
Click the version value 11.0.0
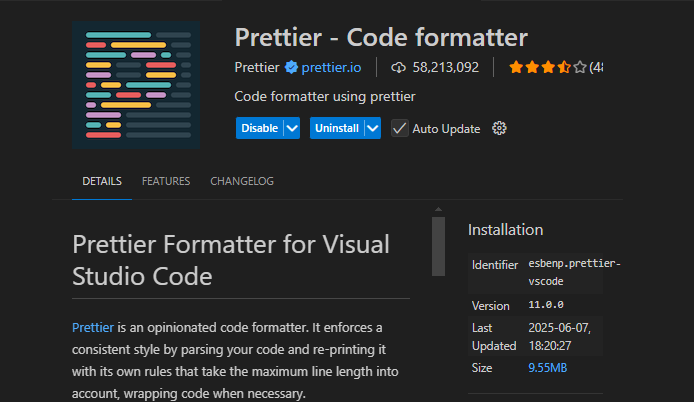click(546, 305)
